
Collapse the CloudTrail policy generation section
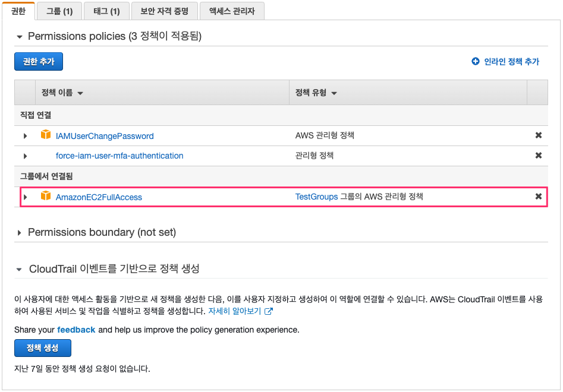19,269
